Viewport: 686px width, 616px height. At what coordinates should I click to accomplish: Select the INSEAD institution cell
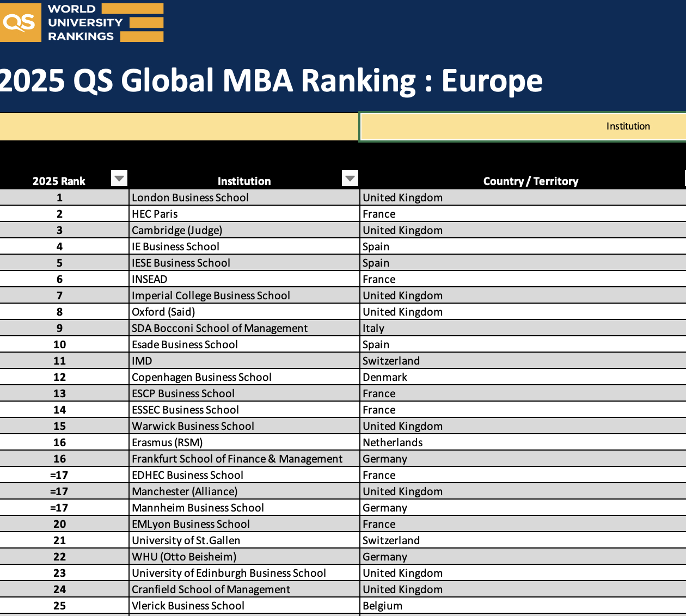point(150,279)
